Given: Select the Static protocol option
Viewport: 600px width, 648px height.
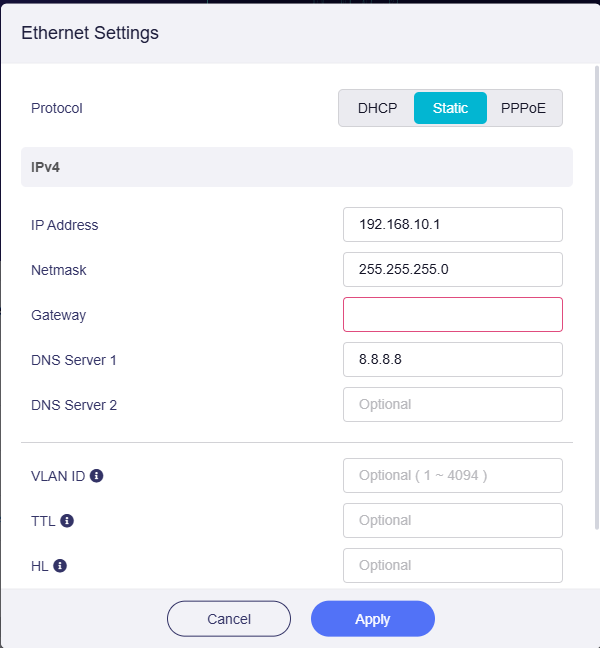Looking at the screenshot, I should point(450,108).
